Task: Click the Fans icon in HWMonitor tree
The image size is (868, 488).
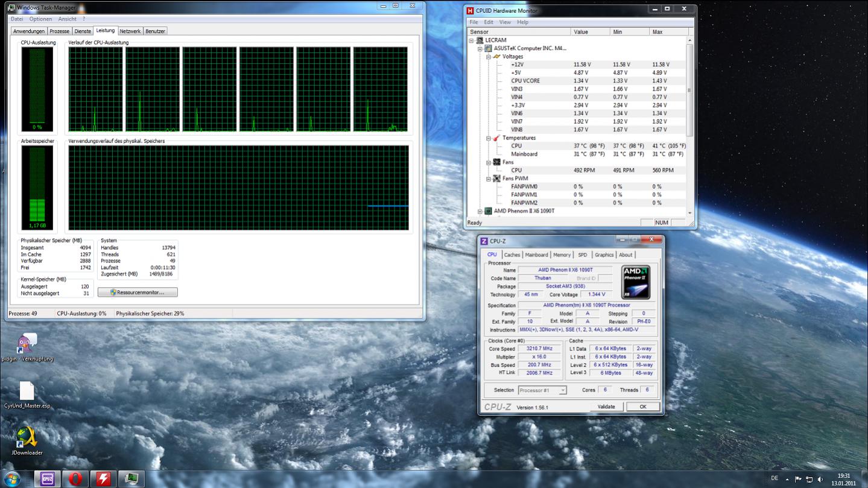Action: (496, 162)
